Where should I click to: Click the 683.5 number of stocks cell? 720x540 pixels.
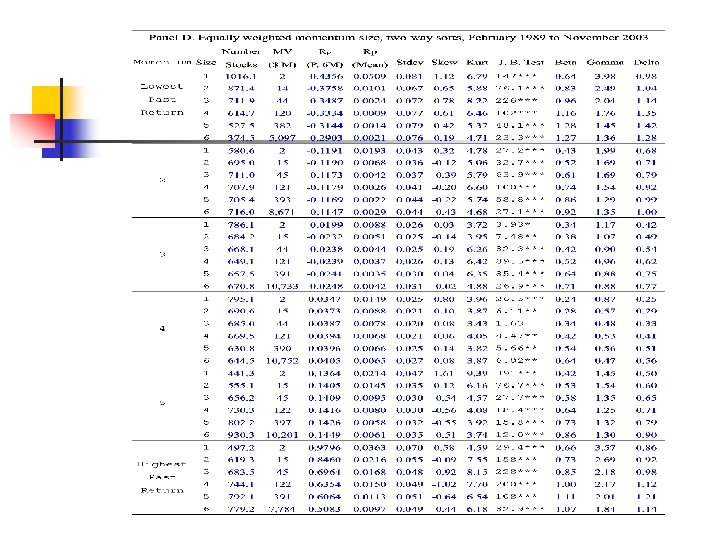point(241,472)
